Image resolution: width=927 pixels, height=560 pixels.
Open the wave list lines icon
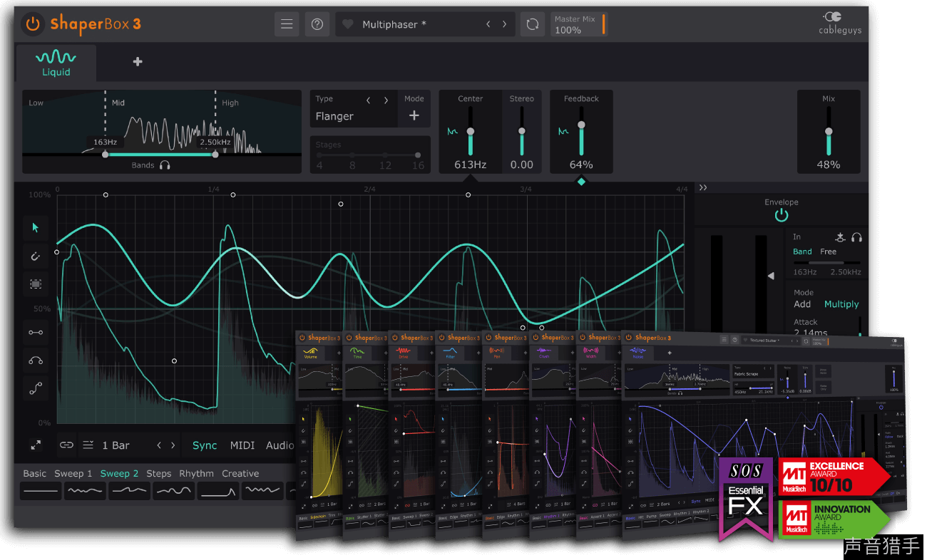88,445
